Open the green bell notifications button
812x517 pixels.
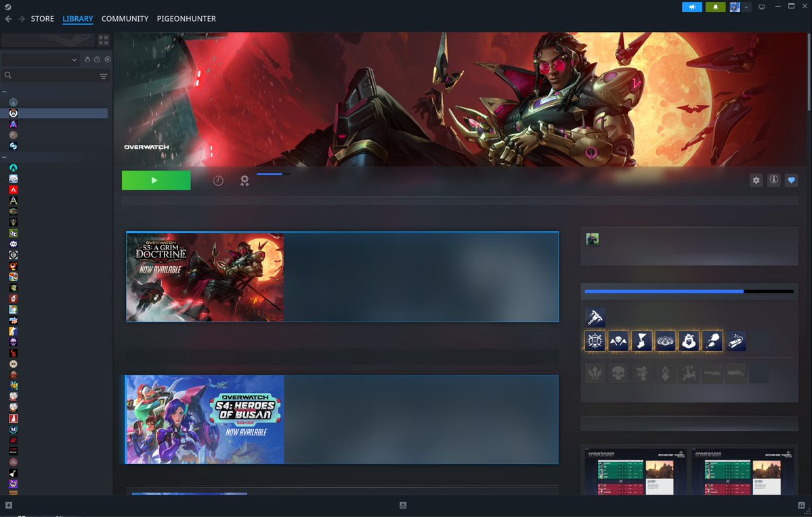click(x=715, y=7)
